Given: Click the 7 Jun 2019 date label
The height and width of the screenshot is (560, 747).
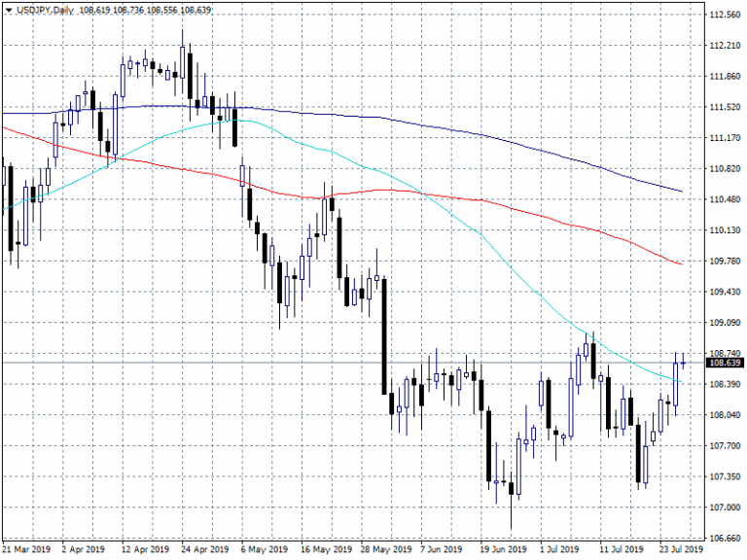Looking at the screenshot, I should click(445, 549).
